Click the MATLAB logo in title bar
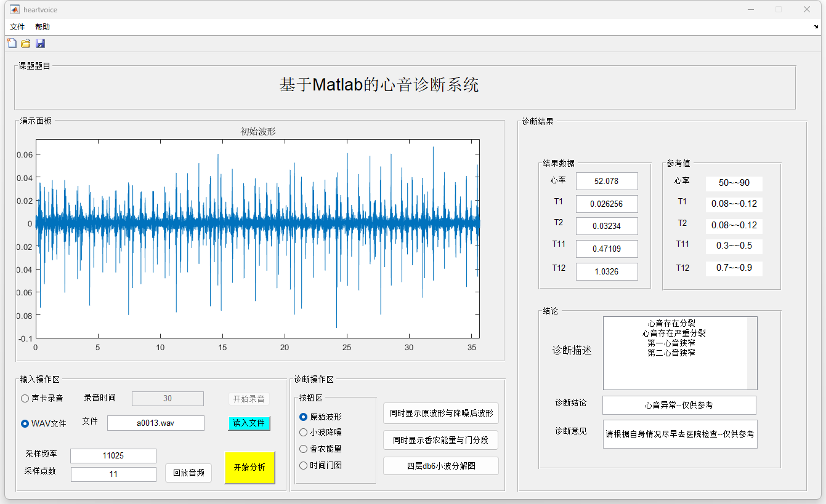Screen dimensions: 826x504 pyautogui.click(x=14, y=10)
